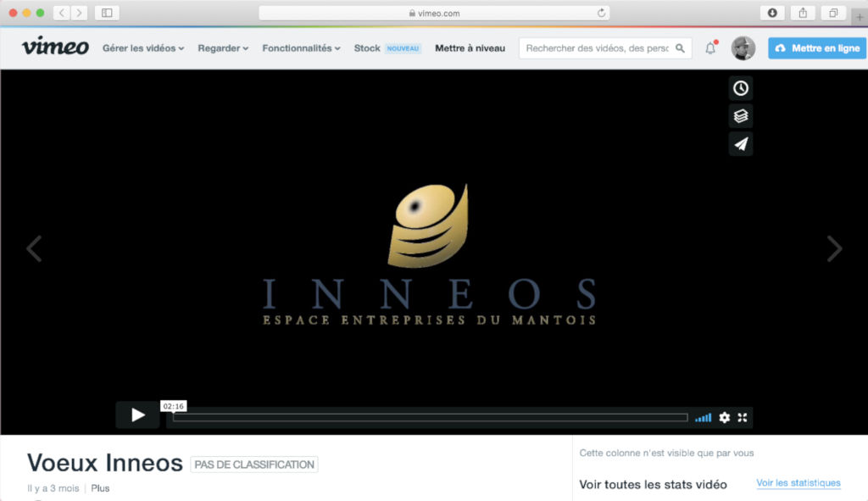Screen dimensions: 868x501
Task: Open the Stock menu item
Action: coord(367,48)
